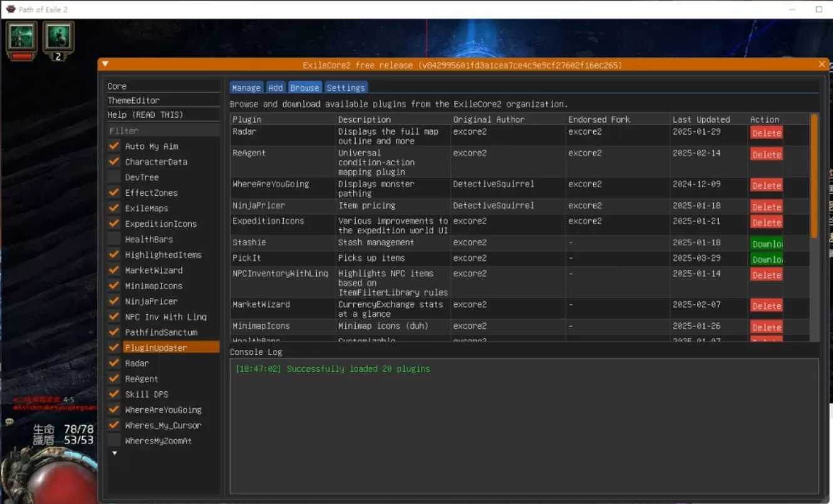Collapse the ExileCore2 window with the triangle
This screenshot has height=504, width=833.
[x=105, y=64]
